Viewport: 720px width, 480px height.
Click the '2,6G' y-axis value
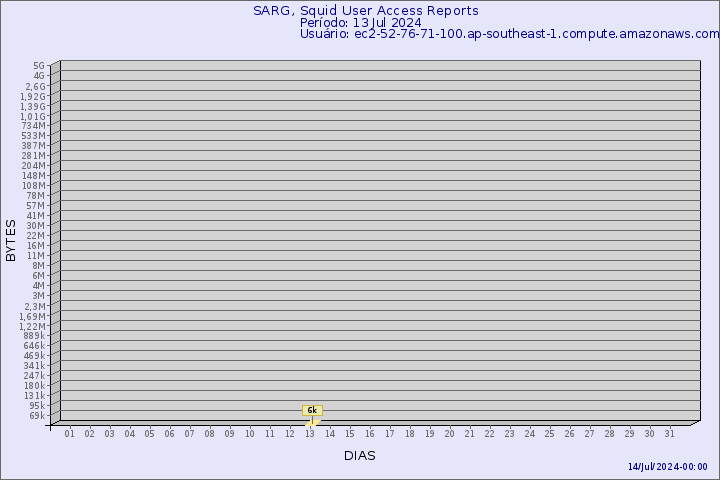point(35,86)
